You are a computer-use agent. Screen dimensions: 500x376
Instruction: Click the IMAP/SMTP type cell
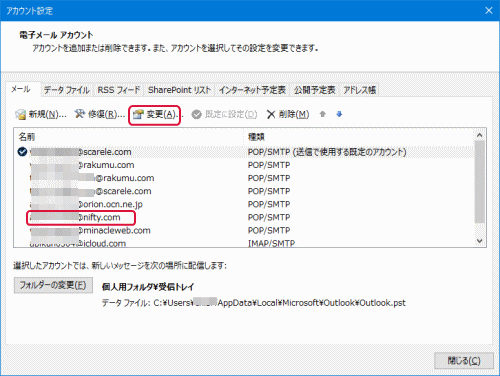[271, 243]
